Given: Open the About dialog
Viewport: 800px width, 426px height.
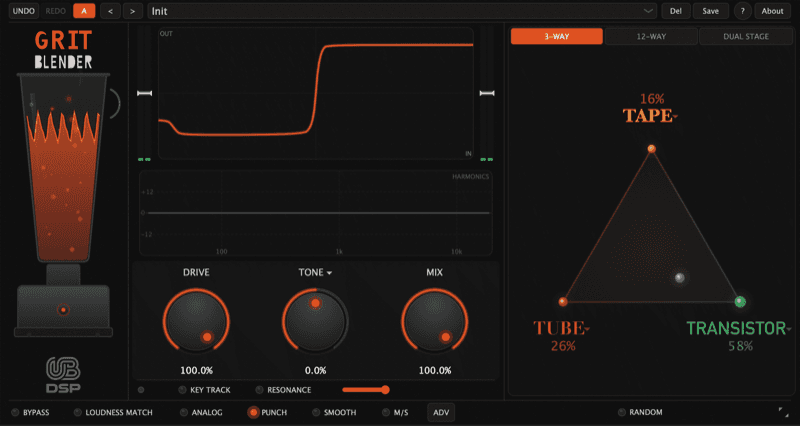Looking at the screenshot, I should [772, 11].
